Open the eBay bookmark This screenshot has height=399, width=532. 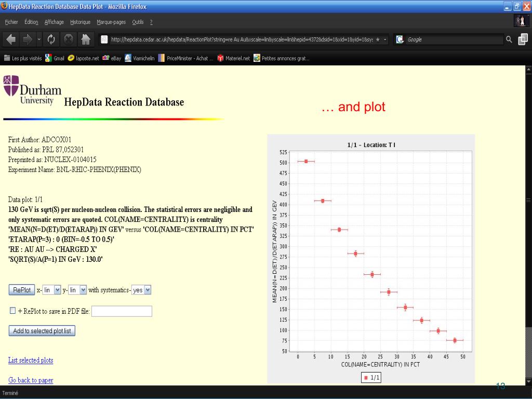[112, 58]
